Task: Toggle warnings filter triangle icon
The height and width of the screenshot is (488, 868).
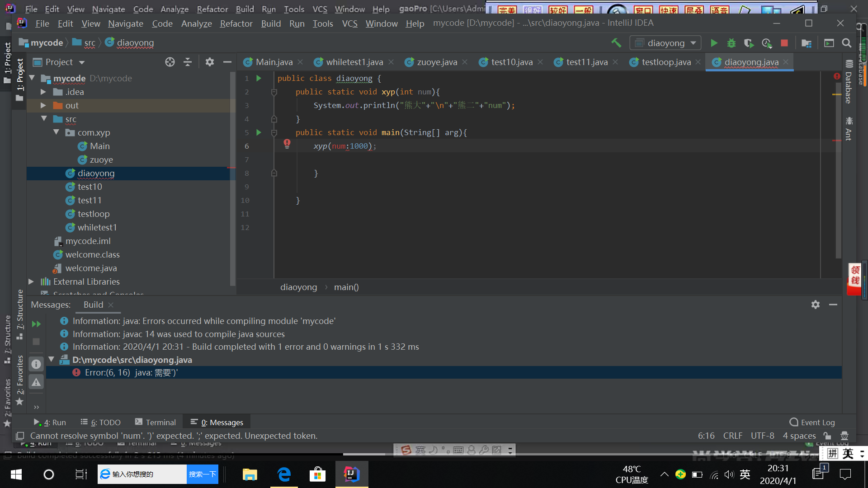Action: click(x=36, y=382)
